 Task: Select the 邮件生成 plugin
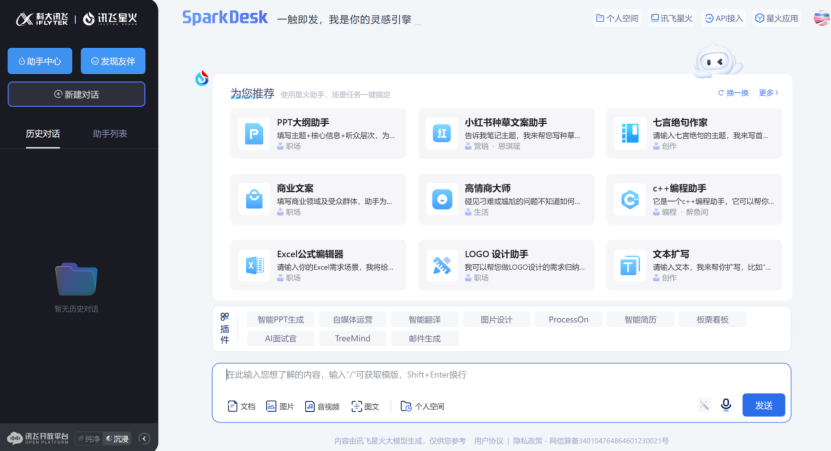point(425,338)
